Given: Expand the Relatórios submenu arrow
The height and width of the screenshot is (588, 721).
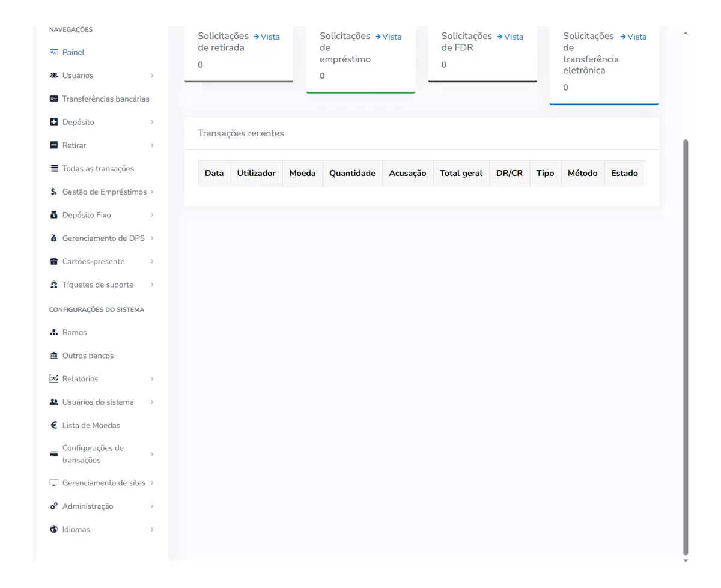Looking at the screenshot, I should [x=152, y=379].
